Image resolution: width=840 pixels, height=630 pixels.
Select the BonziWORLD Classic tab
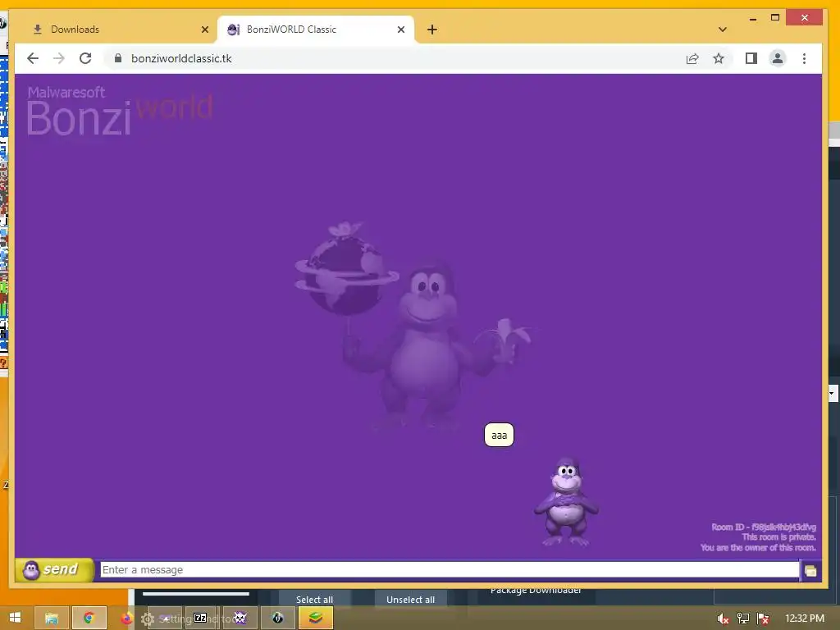tap(316, 30)
